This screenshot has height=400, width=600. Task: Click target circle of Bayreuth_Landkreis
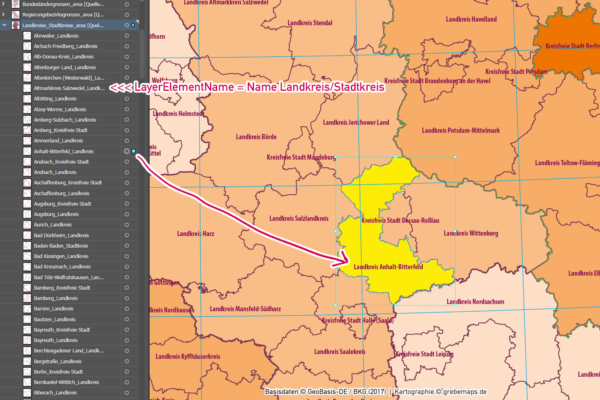pos(127,340)
